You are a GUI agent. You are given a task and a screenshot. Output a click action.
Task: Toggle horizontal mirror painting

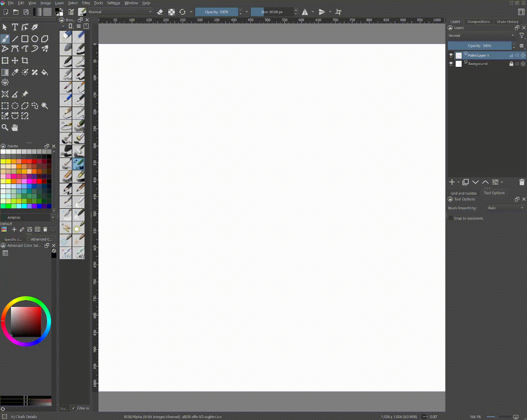pos(305,12)
